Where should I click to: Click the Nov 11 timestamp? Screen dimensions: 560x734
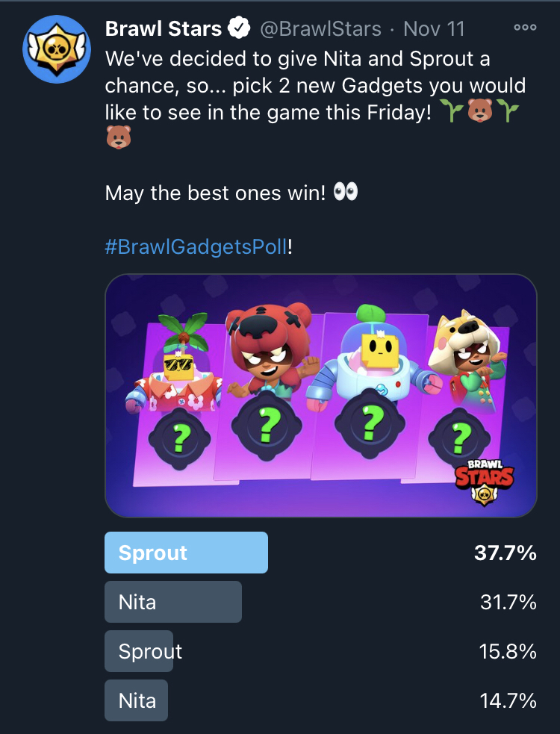point(434,29)
